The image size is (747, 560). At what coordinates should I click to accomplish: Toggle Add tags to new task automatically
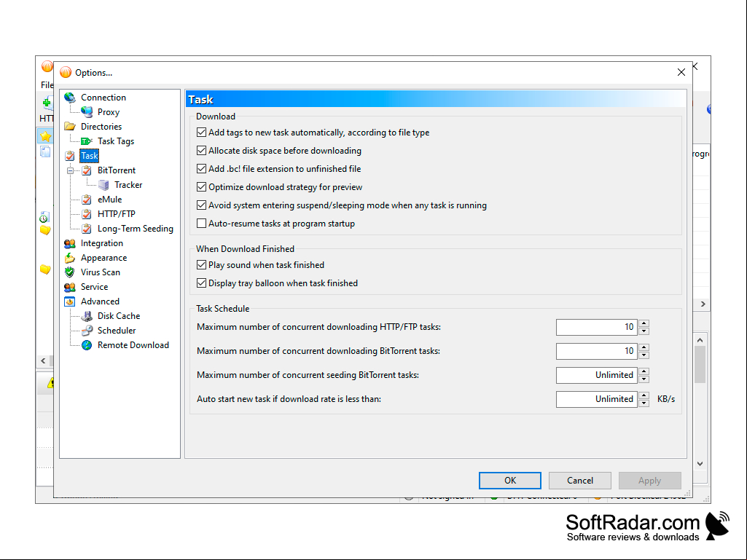pos(202,133)
